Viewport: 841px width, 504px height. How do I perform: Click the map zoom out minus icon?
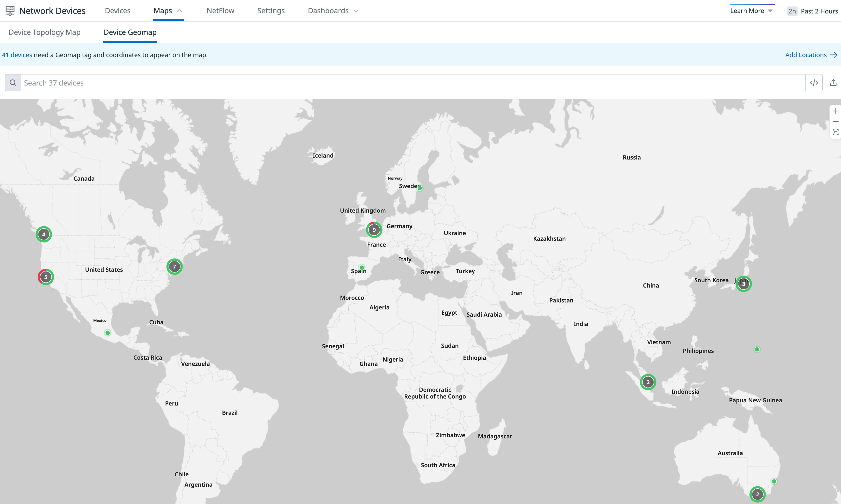(x=835, y=122)
